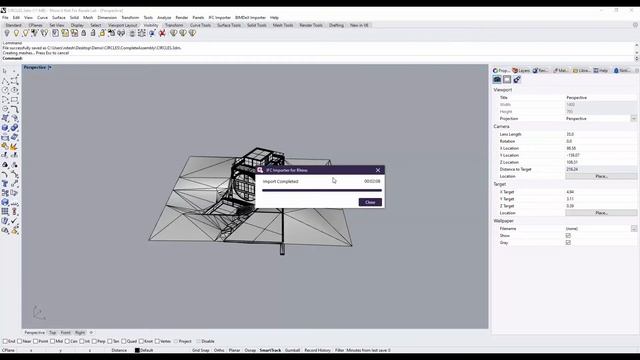Toggle Ortho in status bar

coord(219,350)
